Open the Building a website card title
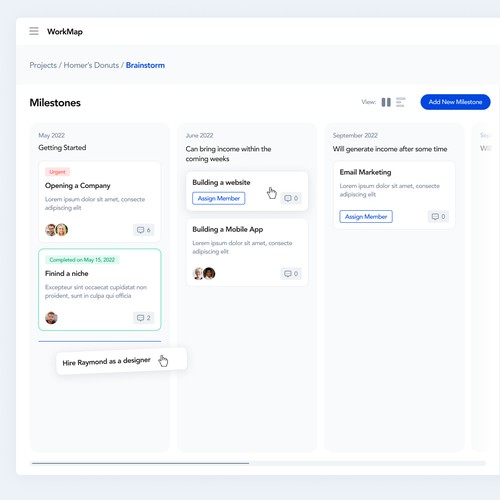Image resolution: width=500 pixels, height=500 pixels. coord(221,182)
